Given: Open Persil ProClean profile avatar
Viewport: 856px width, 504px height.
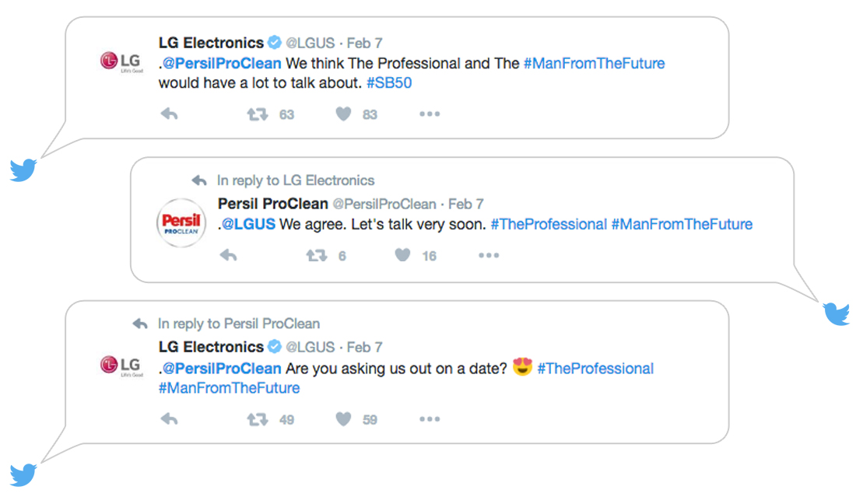Looking at the screenshot, I should click(x=181, y=223).
